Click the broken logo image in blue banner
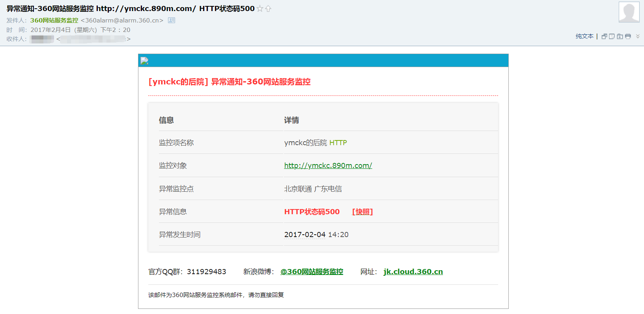 tap(144, 61)
